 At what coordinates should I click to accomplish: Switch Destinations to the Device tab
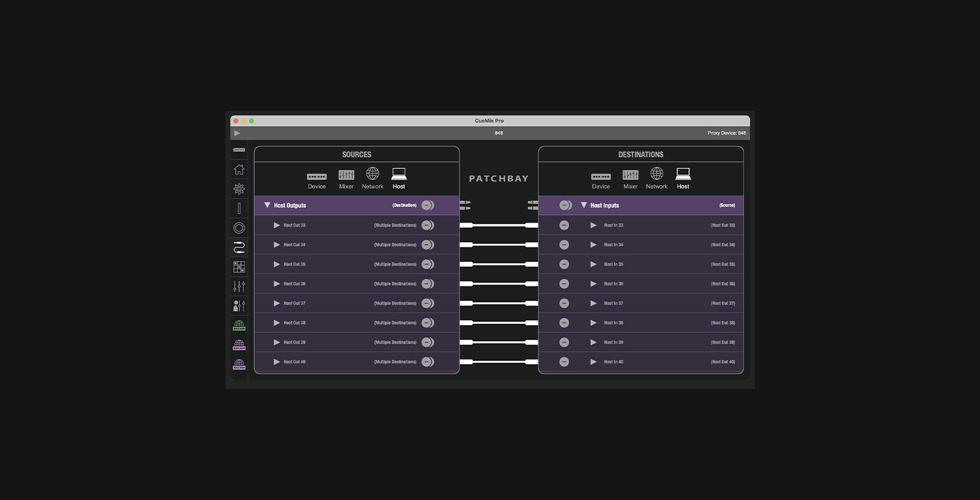601,181
